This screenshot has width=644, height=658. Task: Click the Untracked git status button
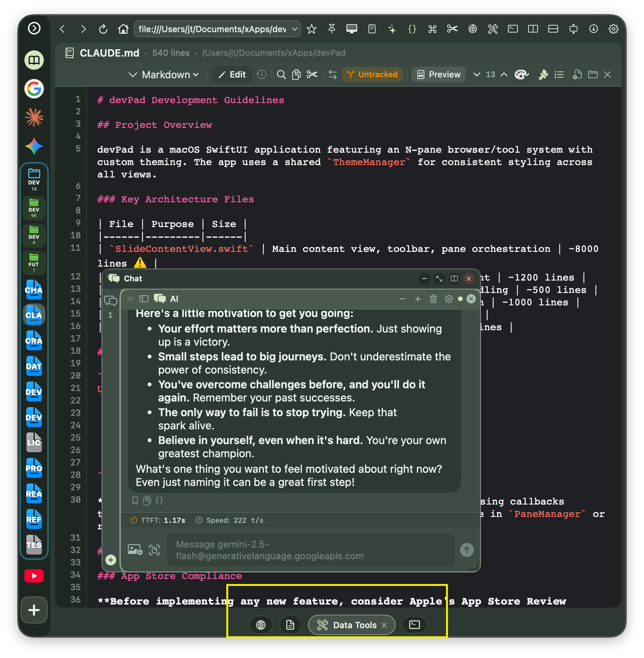[372, 74]
